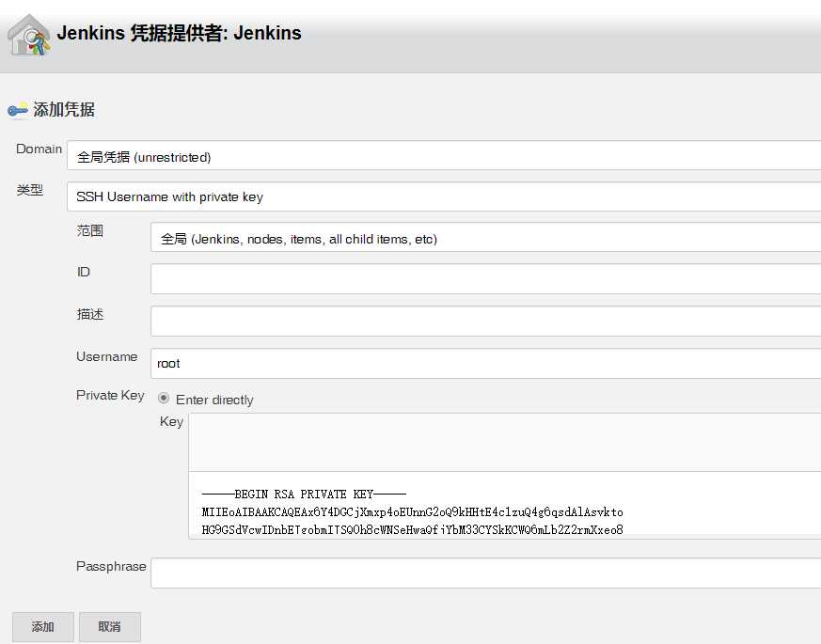Click the Jenkins 凭据提供者: Jenkins title
The height and width of the screenshot is (644, 821).
[179, 33]
